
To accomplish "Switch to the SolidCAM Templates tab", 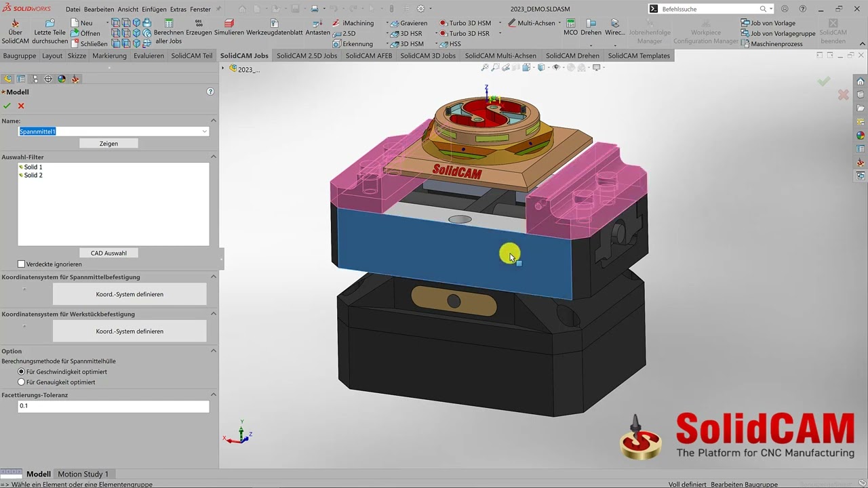I will [x=639, y=56].
